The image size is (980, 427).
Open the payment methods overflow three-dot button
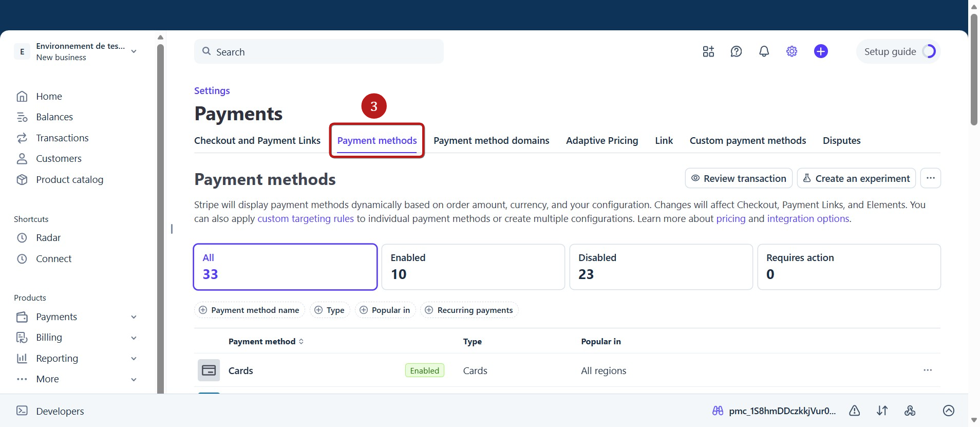pos(930,178)
